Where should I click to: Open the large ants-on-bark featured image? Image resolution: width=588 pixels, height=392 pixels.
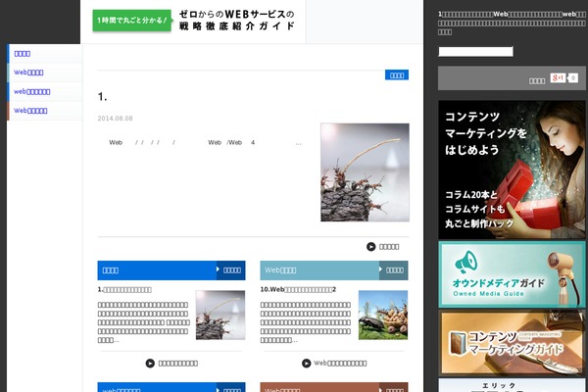pyautogui.click(x=365, y=172)
